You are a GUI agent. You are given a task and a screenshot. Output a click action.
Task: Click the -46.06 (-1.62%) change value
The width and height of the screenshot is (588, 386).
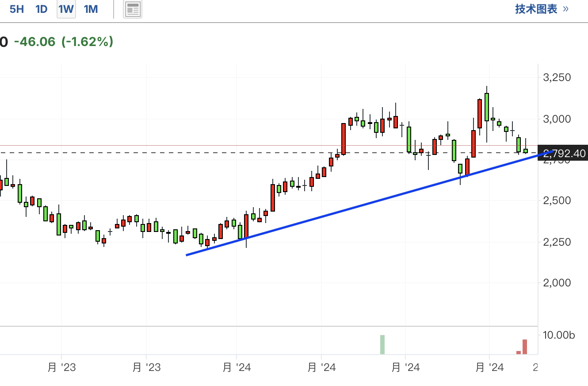point(64,42)
